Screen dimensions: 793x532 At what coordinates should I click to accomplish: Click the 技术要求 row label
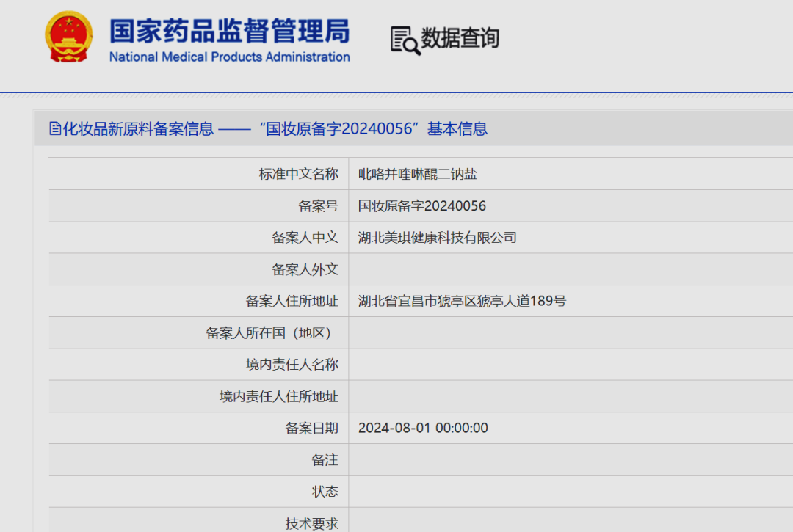coord(311,522)
